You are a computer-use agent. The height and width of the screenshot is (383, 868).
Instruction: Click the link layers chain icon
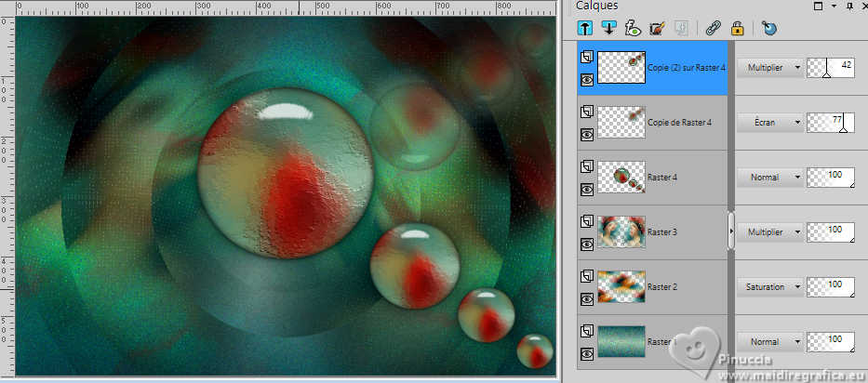pyautogui.click(x=713, y=27)
